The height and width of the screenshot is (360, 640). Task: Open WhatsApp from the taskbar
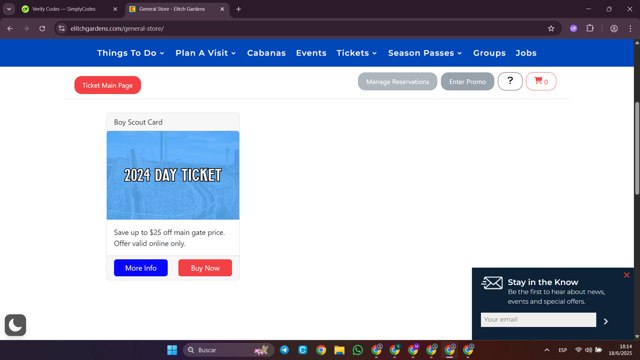tap(358, 350)
